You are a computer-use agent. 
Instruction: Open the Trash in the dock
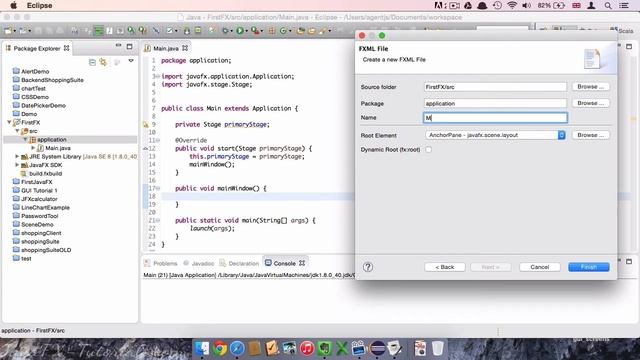(438, 349)
